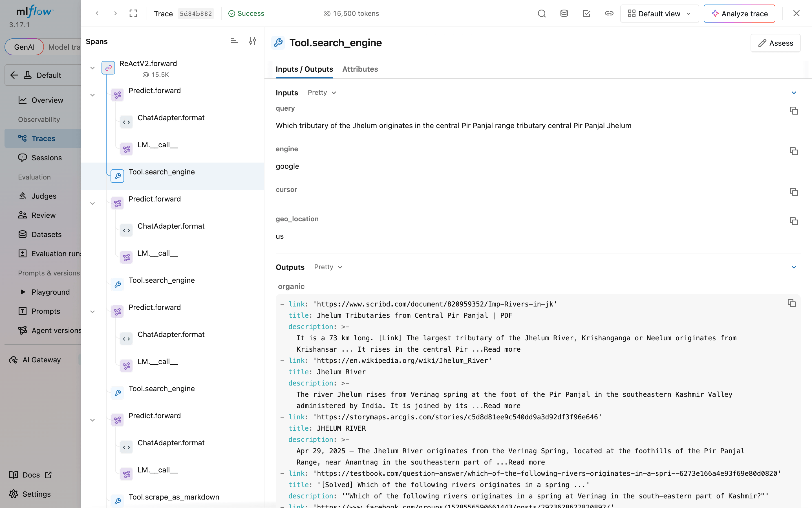Copy trace link icon
Screen dimensions: 812x508
coord(609,14)
